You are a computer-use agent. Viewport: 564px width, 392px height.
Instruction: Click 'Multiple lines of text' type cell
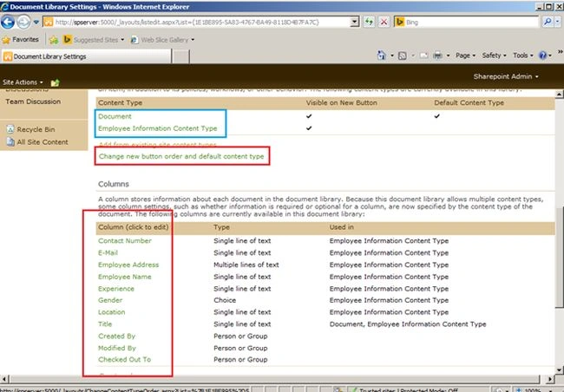[x=246, y=265]
